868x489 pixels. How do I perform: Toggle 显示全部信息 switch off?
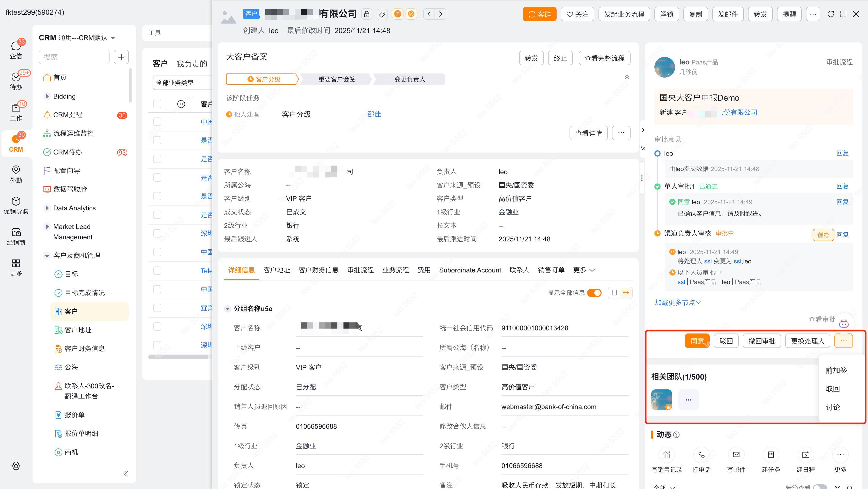click(594, 293)
